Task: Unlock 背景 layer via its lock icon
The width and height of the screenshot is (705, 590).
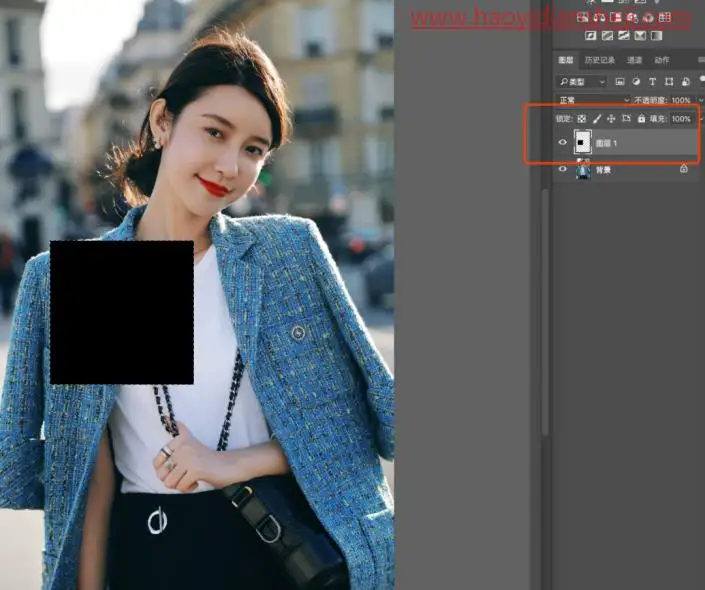Action: 683,169
